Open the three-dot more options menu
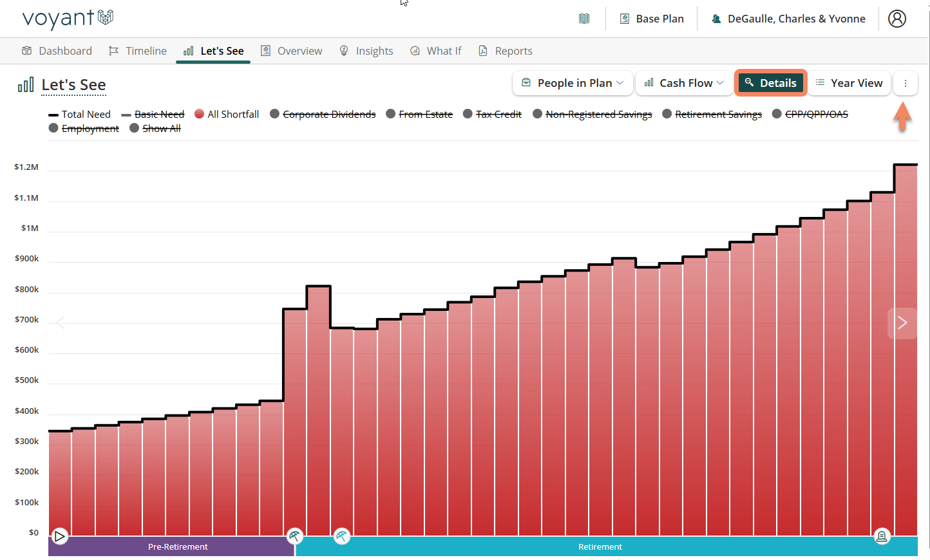The width and height of the screenshot is (930, 560). [x=905, y=83]
